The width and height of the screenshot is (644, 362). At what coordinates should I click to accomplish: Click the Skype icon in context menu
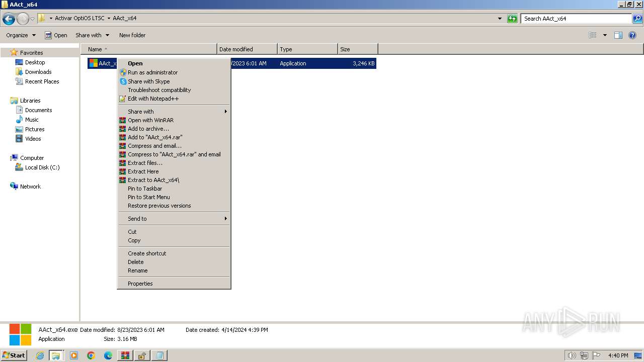click(123, 81)
